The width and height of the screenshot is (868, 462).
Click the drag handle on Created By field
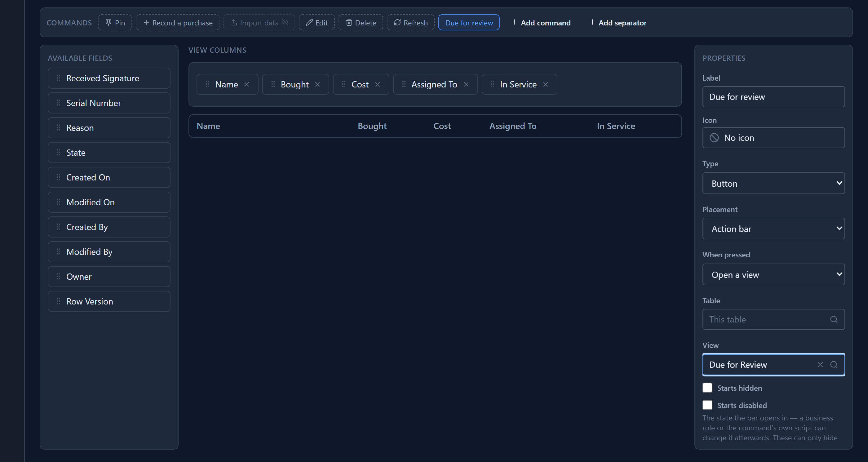[x=59, y=227]
